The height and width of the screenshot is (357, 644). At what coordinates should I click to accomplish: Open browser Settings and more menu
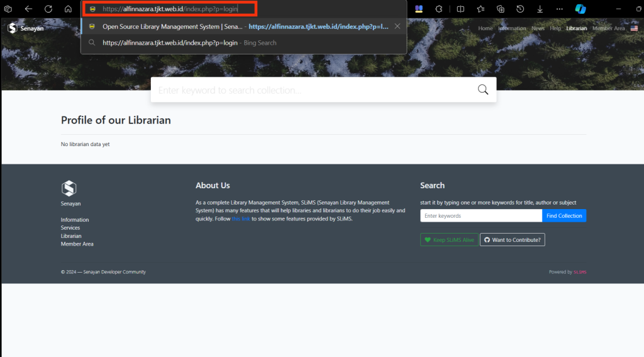[560, 9]
